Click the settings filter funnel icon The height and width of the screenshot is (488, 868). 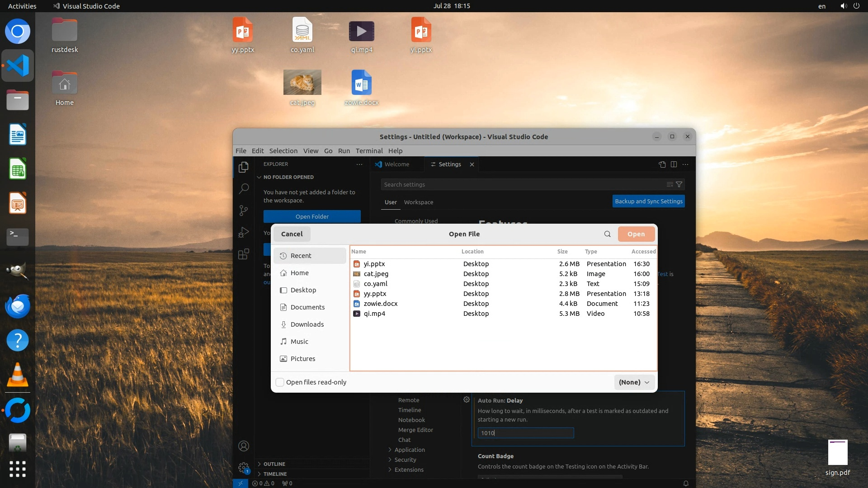679,184
